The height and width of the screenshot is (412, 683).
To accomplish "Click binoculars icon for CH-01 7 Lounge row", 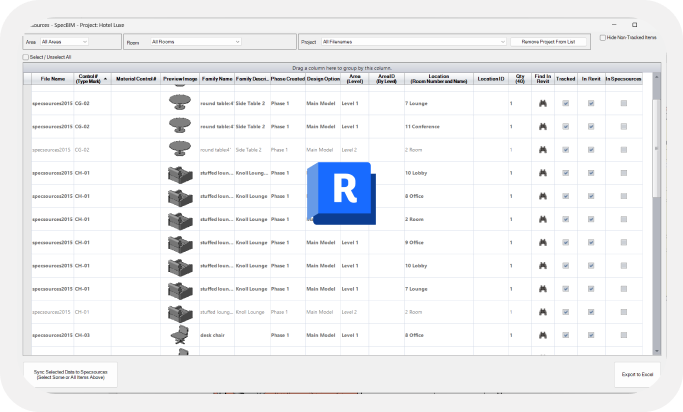I will [543, 289].
